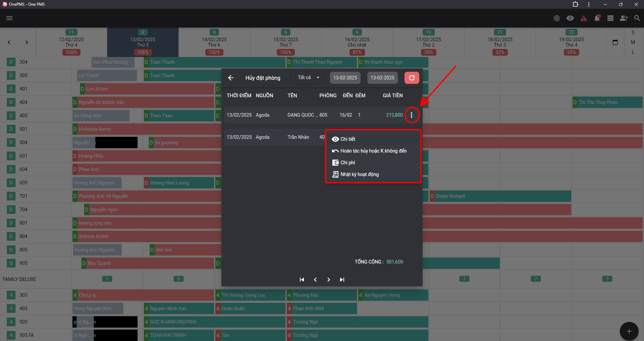Click the FAMILY DELUXE room type label

(19, 279)
